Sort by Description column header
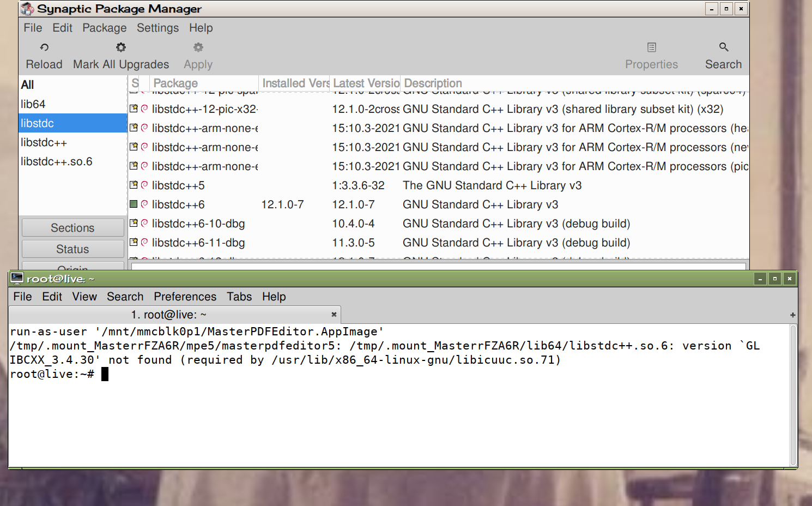This screenshot has width=812, height=506. click(575, 83)
